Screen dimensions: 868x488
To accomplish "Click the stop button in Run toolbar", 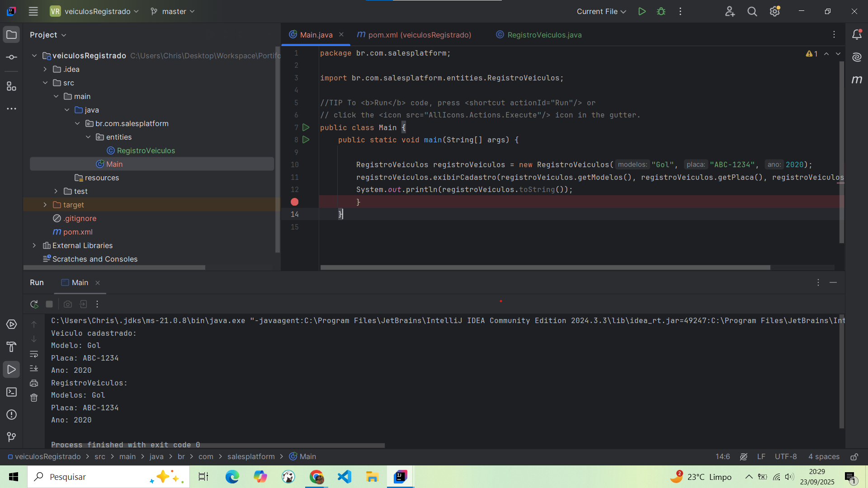I will click(x=50, y=304).
